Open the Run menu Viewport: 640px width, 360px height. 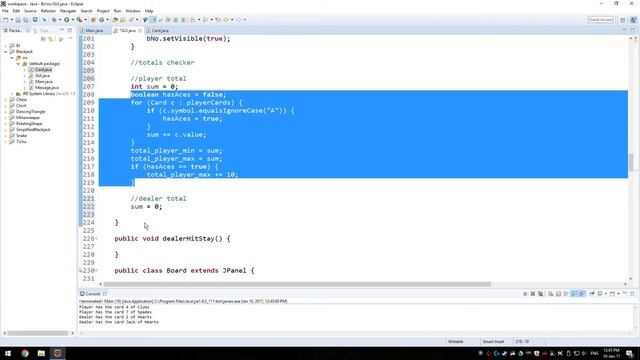[x=118, y=11]
